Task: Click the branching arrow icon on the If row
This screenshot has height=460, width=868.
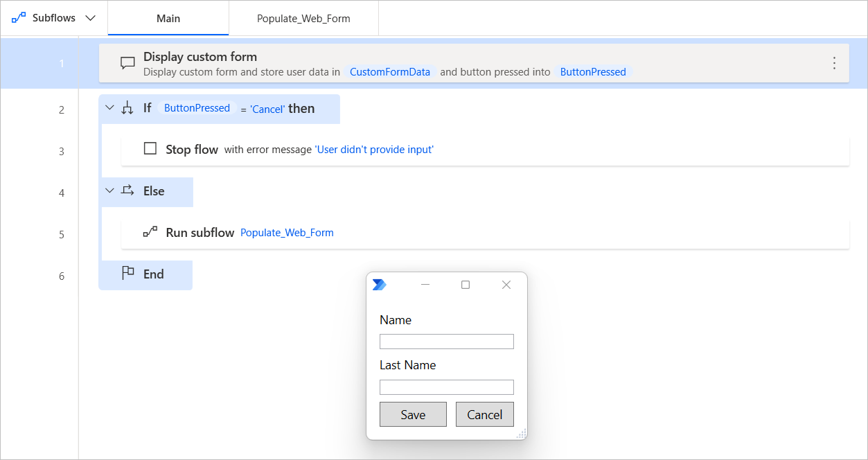Action: click(128, 107)
